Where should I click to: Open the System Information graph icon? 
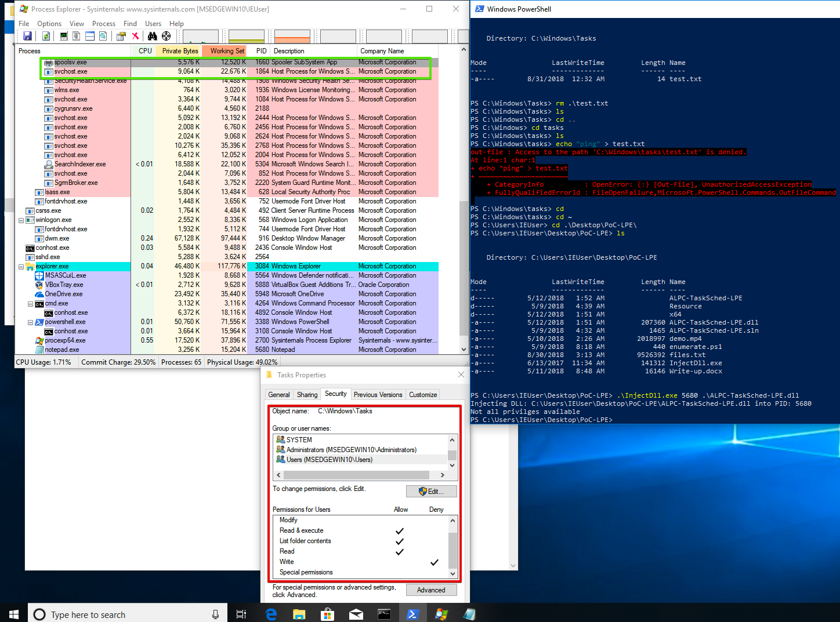[x=63, y=35]
